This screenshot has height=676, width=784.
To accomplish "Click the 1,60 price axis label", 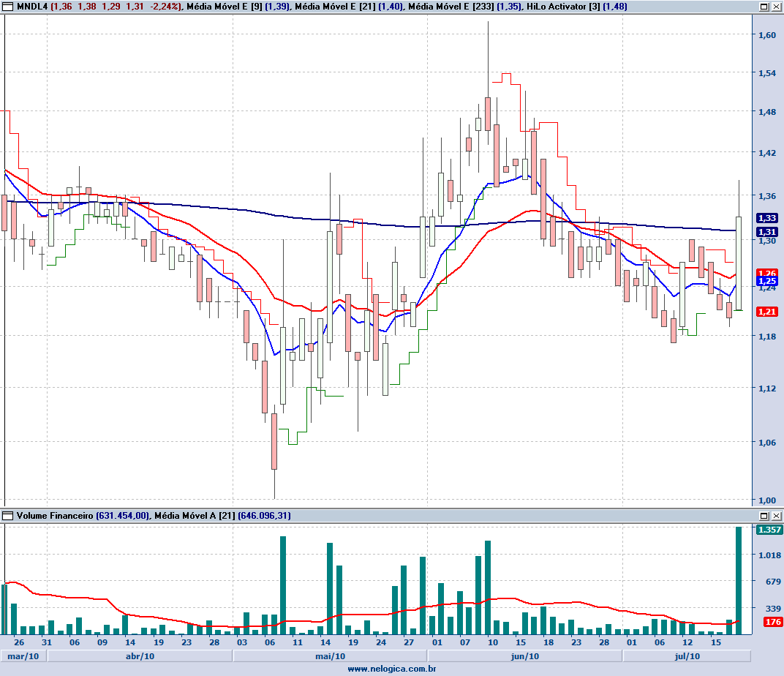I will pyautogui.click(x=767, y=35).
